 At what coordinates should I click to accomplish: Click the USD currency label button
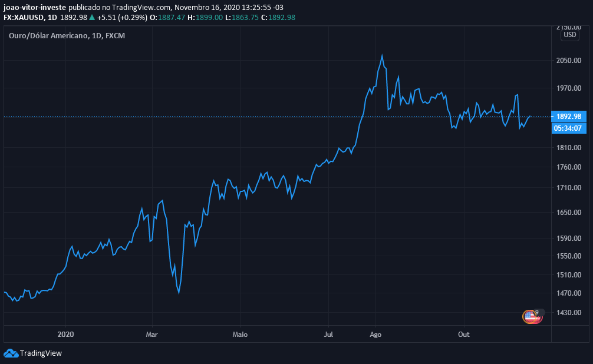569,35
